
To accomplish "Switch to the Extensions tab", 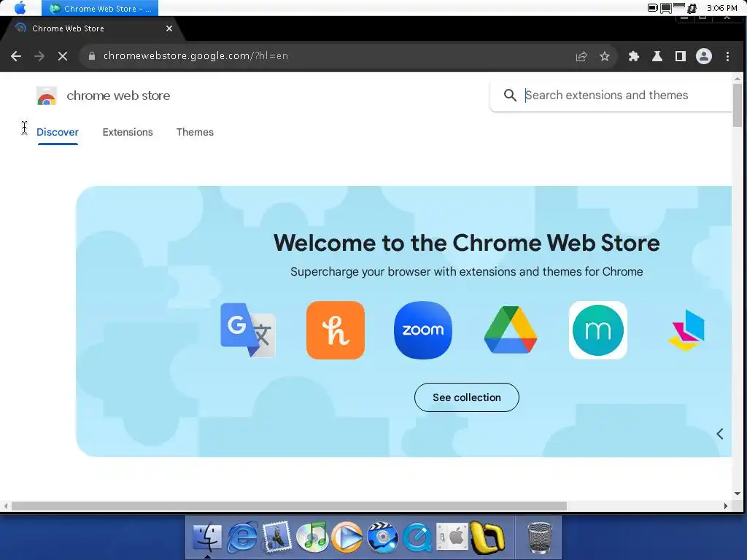I will point(128,133).
